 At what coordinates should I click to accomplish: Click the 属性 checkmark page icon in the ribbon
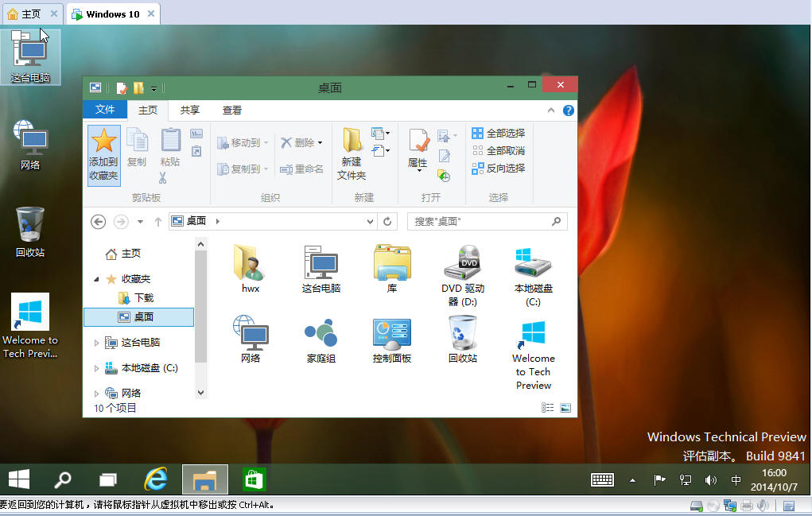point(418,142)
